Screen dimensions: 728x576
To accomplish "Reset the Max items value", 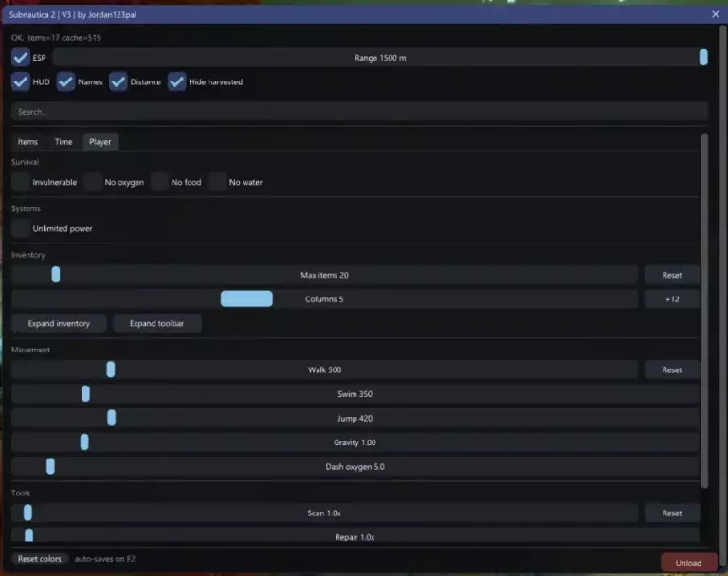I will pyautogui.click(x=672, y=275).
